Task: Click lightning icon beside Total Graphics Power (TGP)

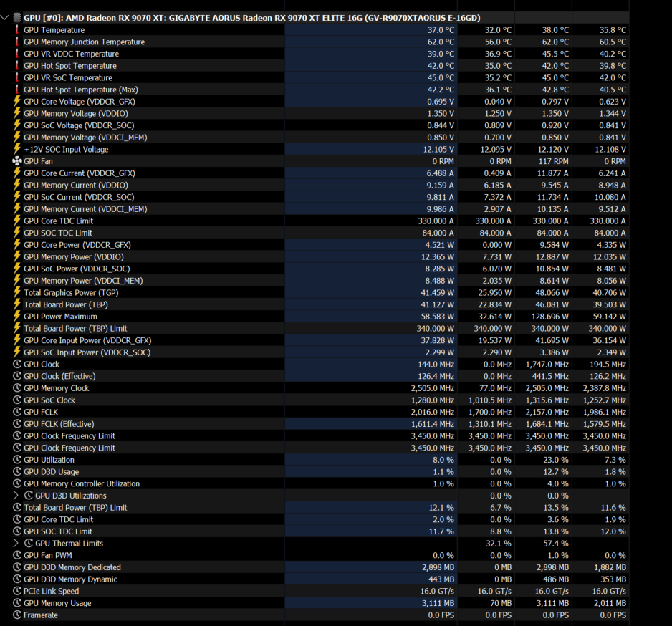Action: coord(17,293)
